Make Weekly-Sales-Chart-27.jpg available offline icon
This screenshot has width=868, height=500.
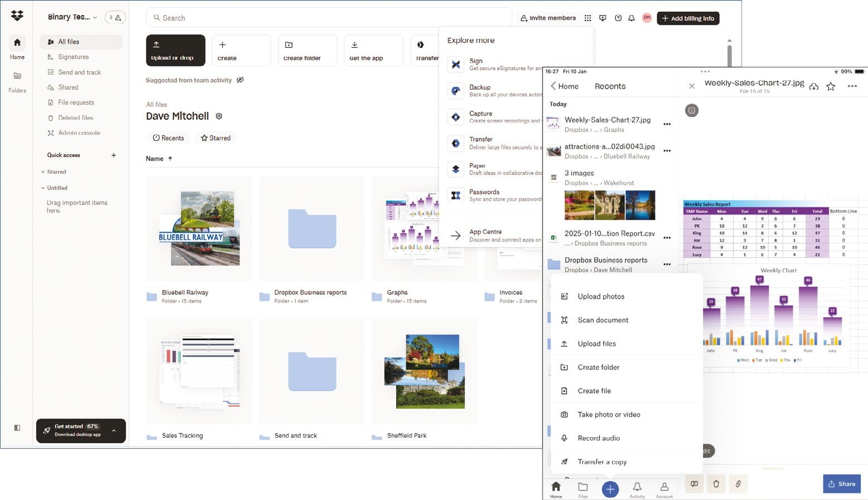click(x=814, y=86)
